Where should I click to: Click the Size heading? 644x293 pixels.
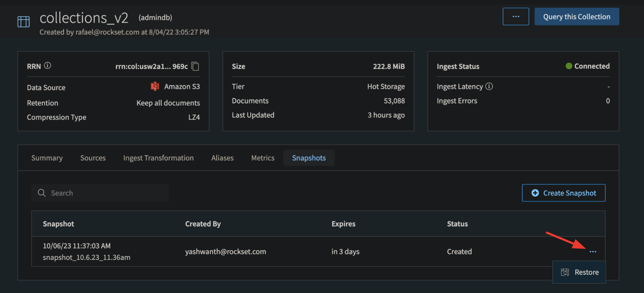239,67
